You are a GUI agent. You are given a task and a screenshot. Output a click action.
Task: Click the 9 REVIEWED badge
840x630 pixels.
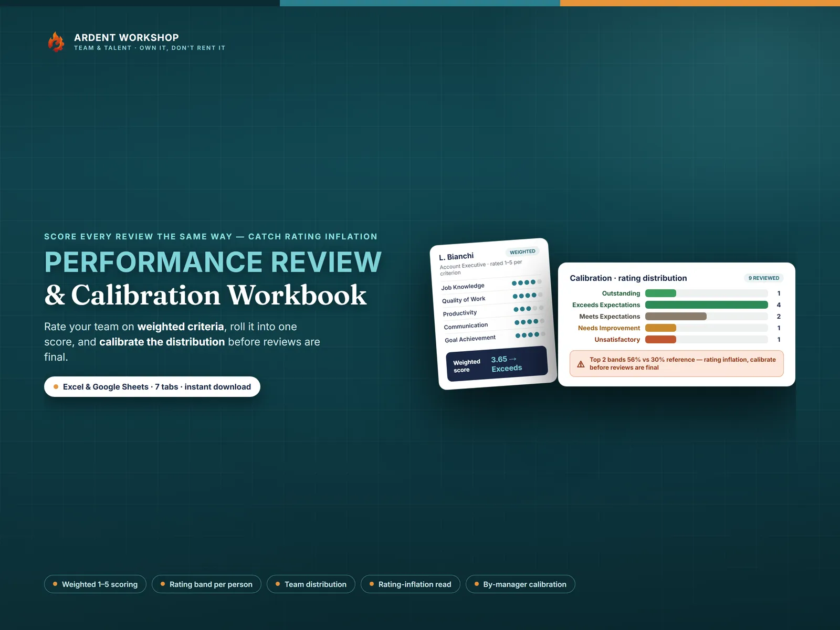[x=764, y=278]
